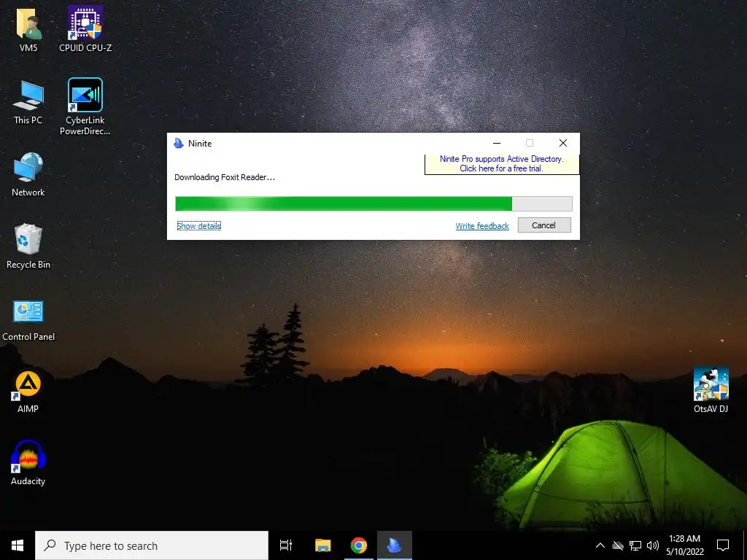Open Task View in the taskbar

coord(286,545)
